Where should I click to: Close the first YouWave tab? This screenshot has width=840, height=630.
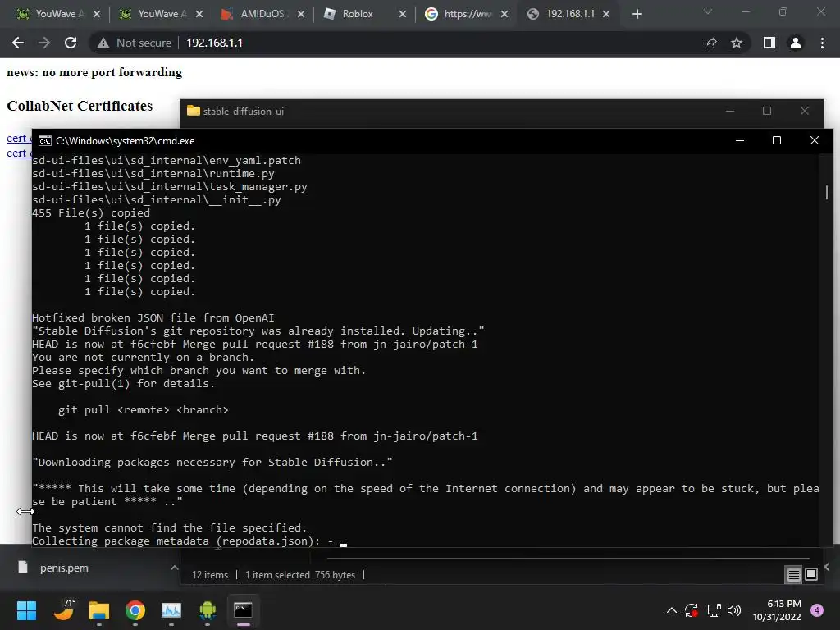(x=97, y=14)
